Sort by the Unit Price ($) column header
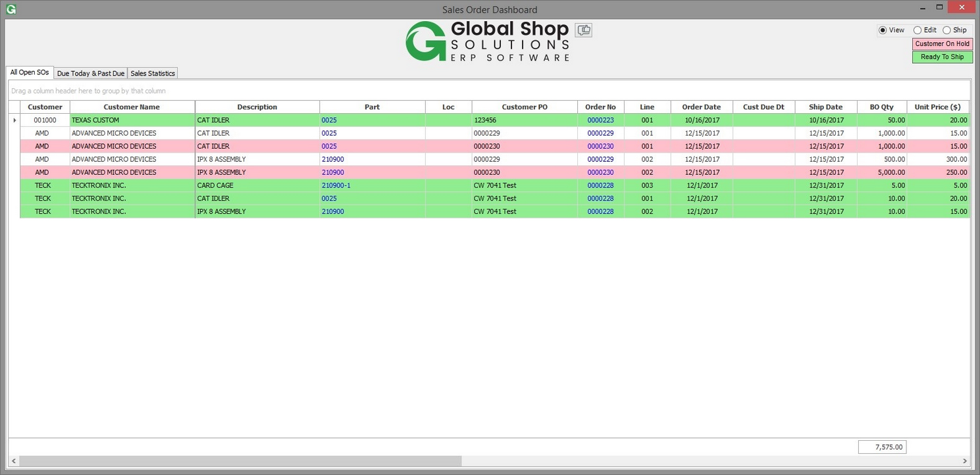 pos(937,107)
